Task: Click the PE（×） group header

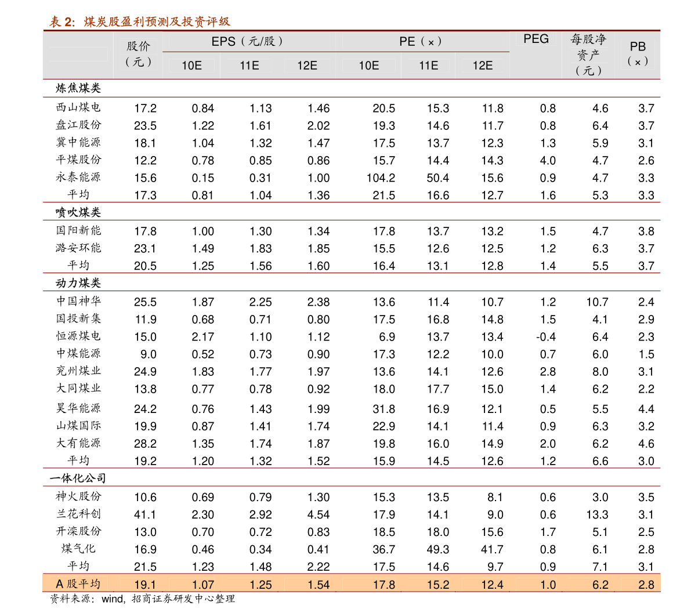Action: [421, 42]
